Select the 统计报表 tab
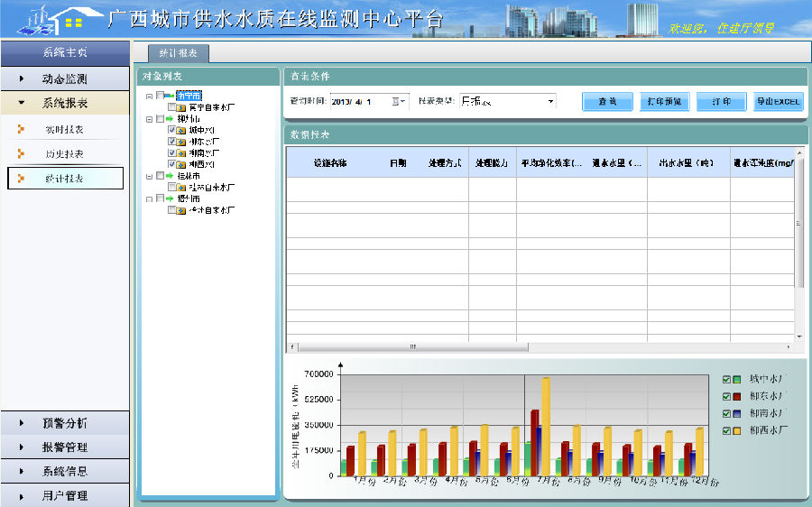This screenshot has width=812, height=507. 171,54
